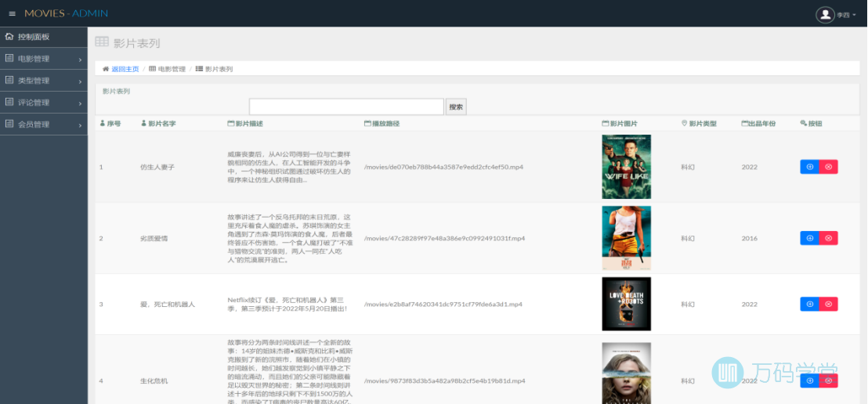Viewport: 868px width, 404px height.
Task: Open the Love Death + Robots poster
Action: pyautogui.click(x=626, y=304)
